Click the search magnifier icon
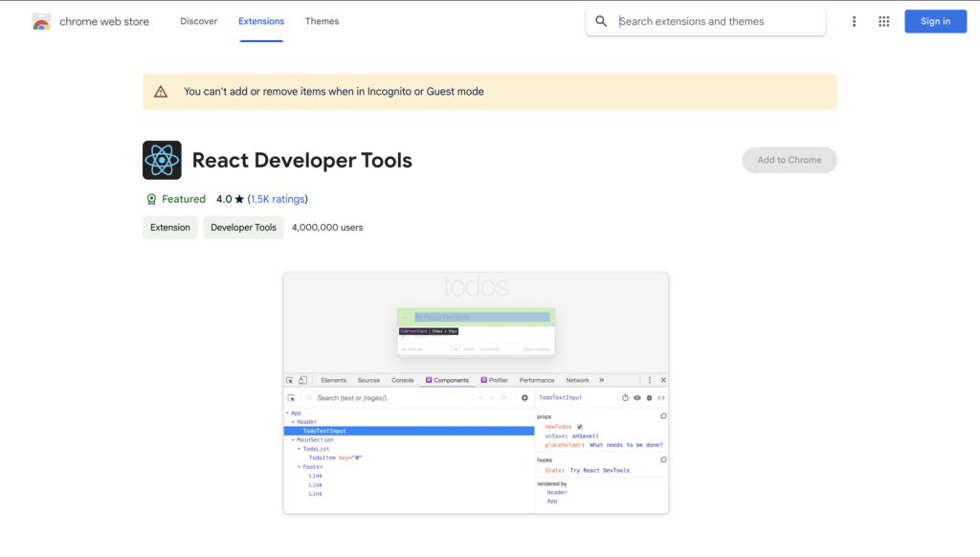Viewport: 980px width, 557px height. (601, 20)
